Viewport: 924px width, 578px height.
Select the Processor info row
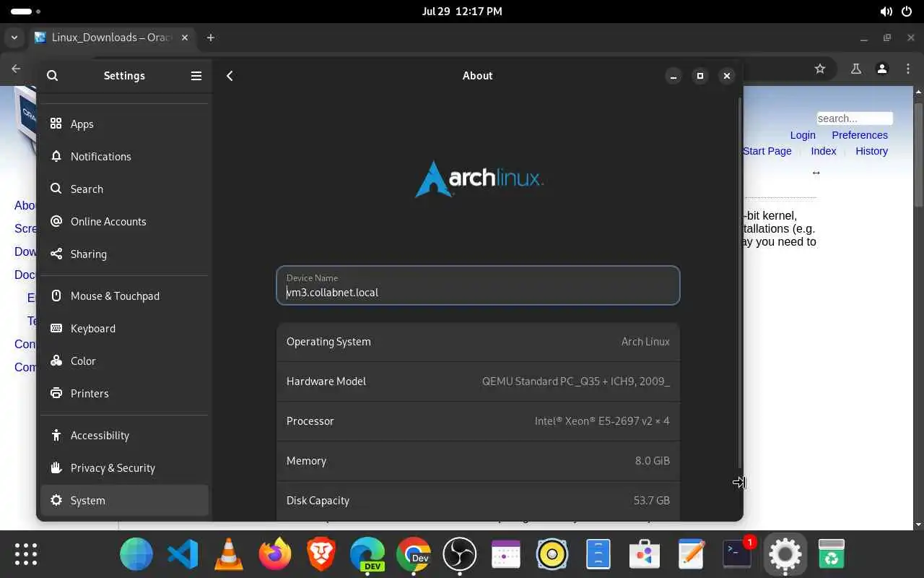coord(478,421)
